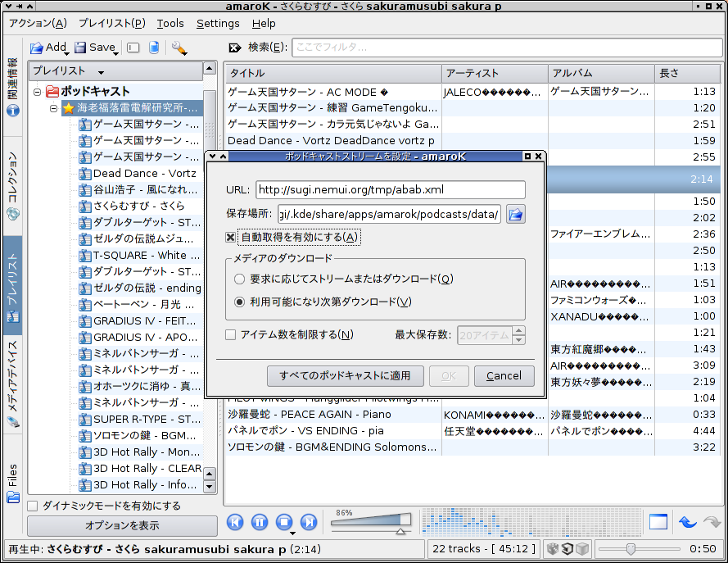Click the analyzer visualization display

pos(531,522)
